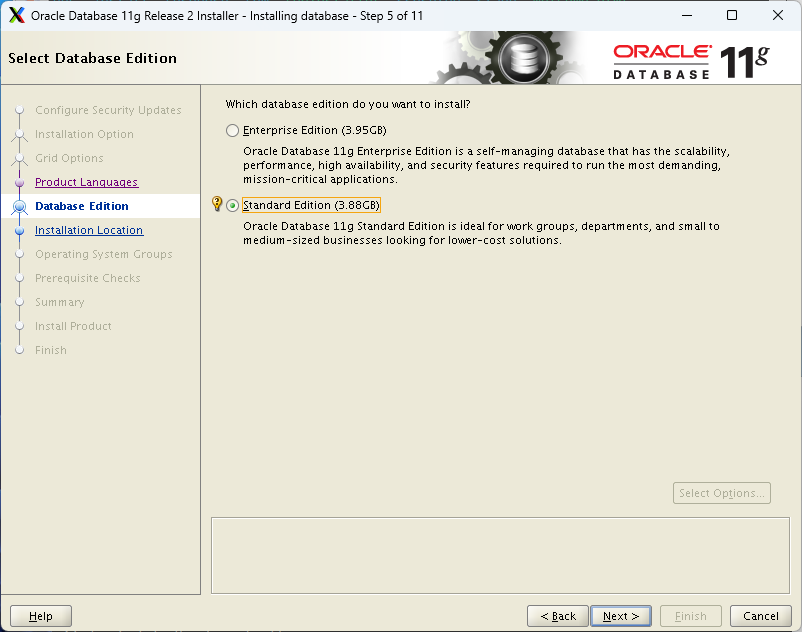
Task: Click the Oracle Database 11g logo
Action: pos(692,61)
